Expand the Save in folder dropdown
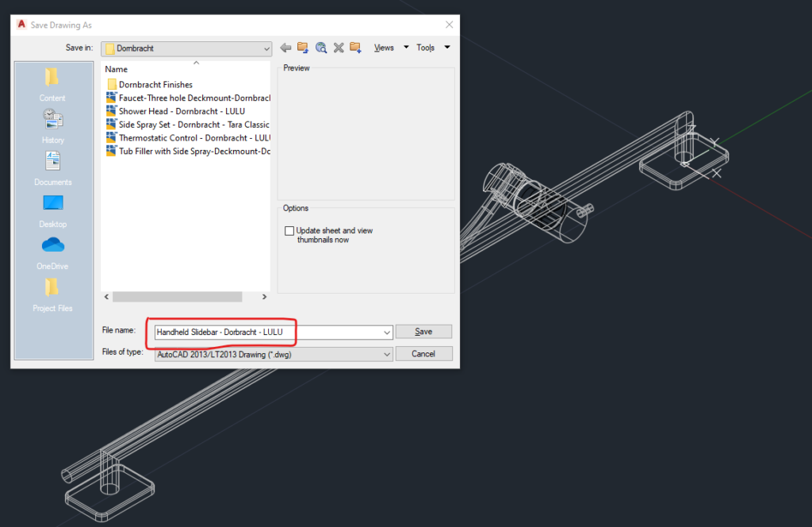Viewport: 812px width, 527px height. [x=266, y=48]
